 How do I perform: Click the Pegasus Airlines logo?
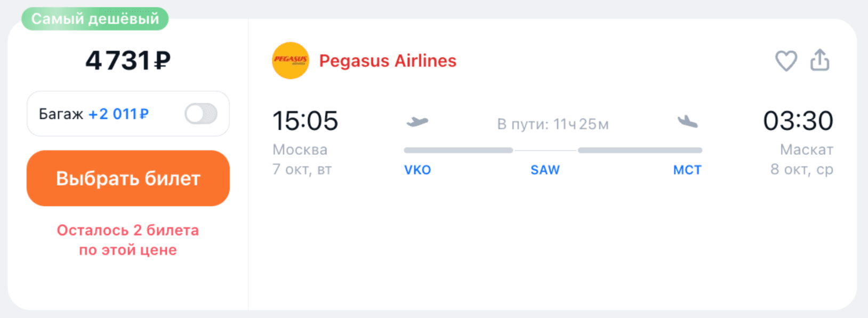tap(291, 61)
